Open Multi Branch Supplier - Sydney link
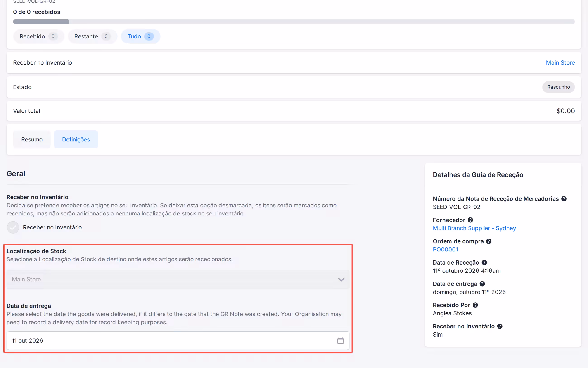Image resolution: width=588 pixels, height=368 pixels. [x=474, y=228]
